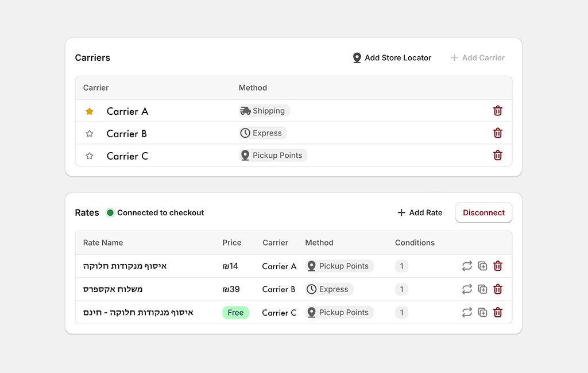Image resolution: width=588 pixels, height=373 pixels.
Task: Delete Carrier B using its trash icon
Action: pos(498,133)
